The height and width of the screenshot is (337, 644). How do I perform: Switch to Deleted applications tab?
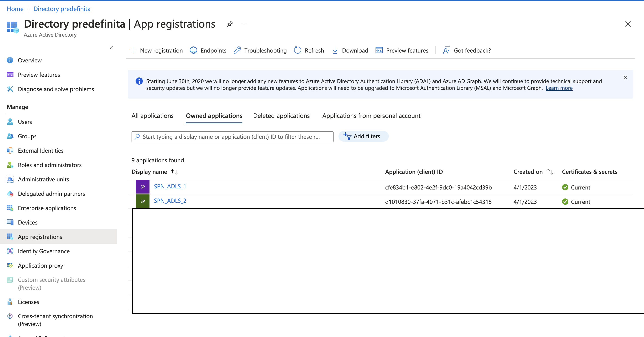click(281, 116)
